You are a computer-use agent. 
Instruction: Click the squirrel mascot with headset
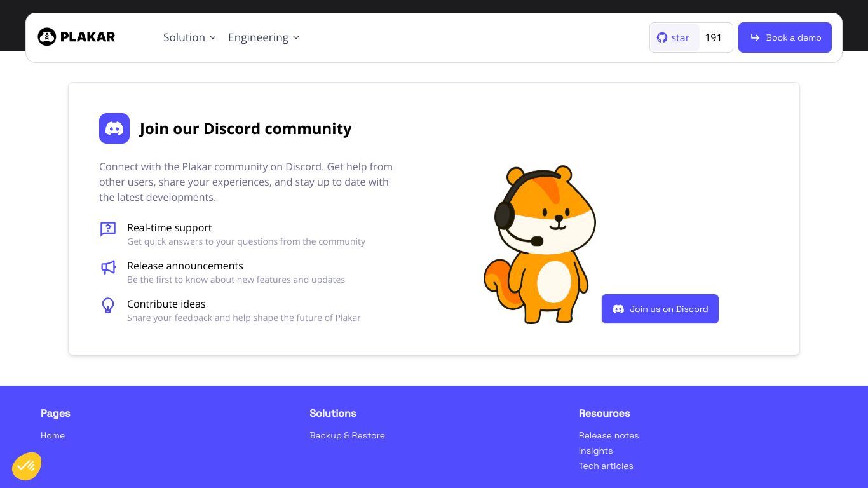539,245
